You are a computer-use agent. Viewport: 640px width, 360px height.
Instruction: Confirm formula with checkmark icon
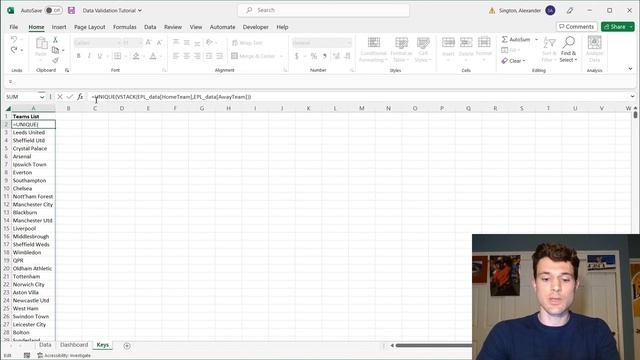[70, 97]
